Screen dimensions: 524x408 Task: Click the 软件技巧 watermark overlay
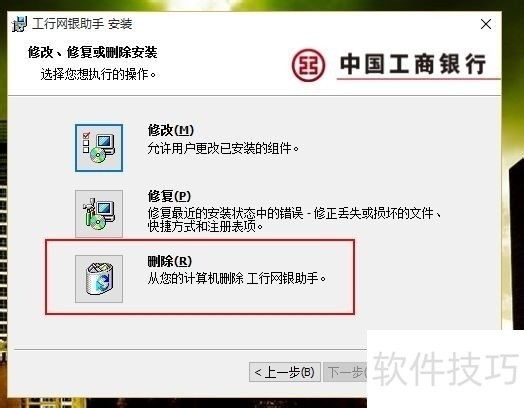point(445,368)
